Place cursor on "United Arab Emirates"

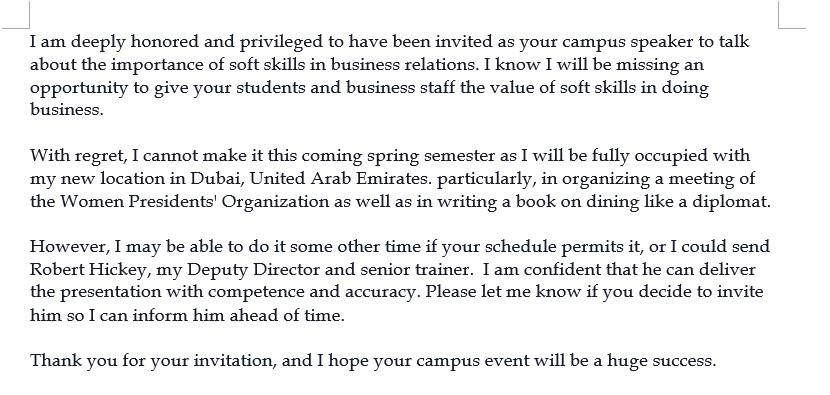pyautogui.click(x=338, y=178)
